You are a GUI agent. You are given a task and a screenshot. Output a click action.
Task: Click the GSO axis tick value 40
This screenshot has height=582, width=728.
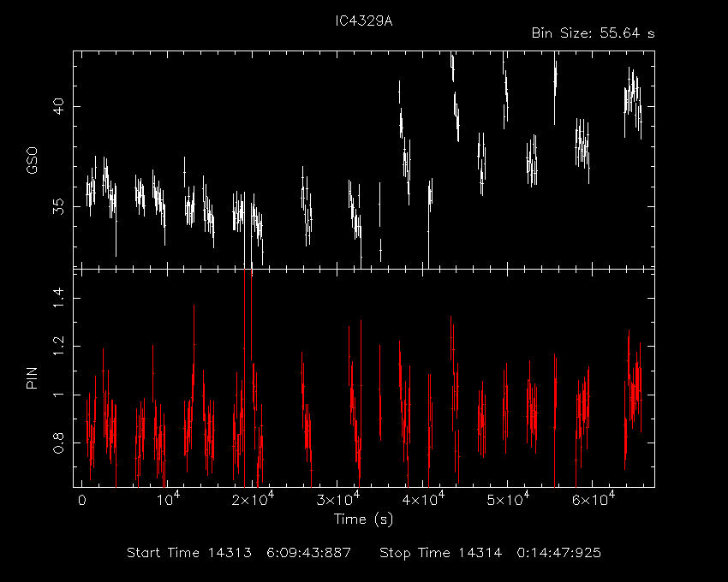click(x=58, y=106)
